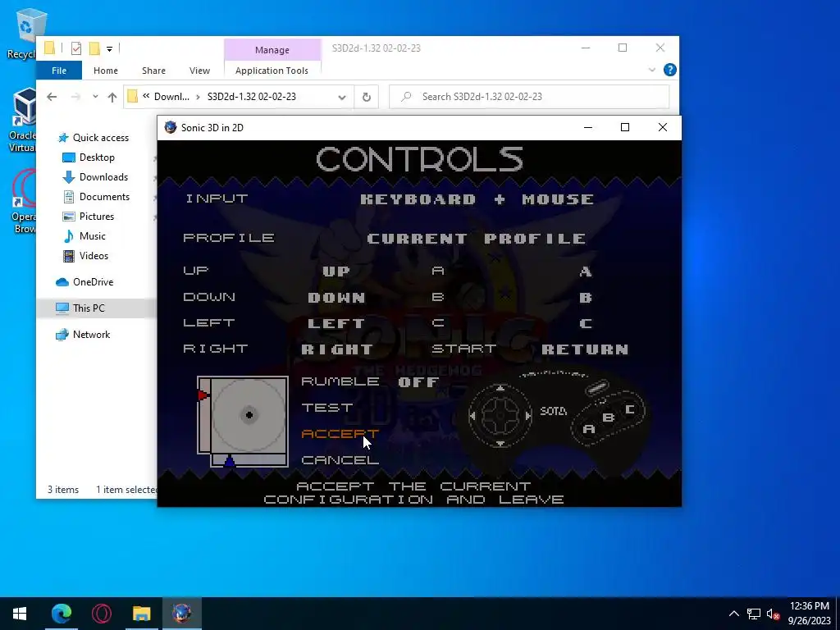Launch Microsoft Edge from taskbar

61,614
